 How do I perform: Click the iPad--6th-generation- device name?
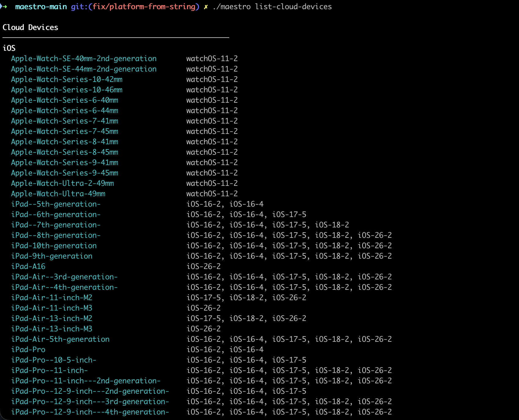pyautogui.click(x=56, y=215)
